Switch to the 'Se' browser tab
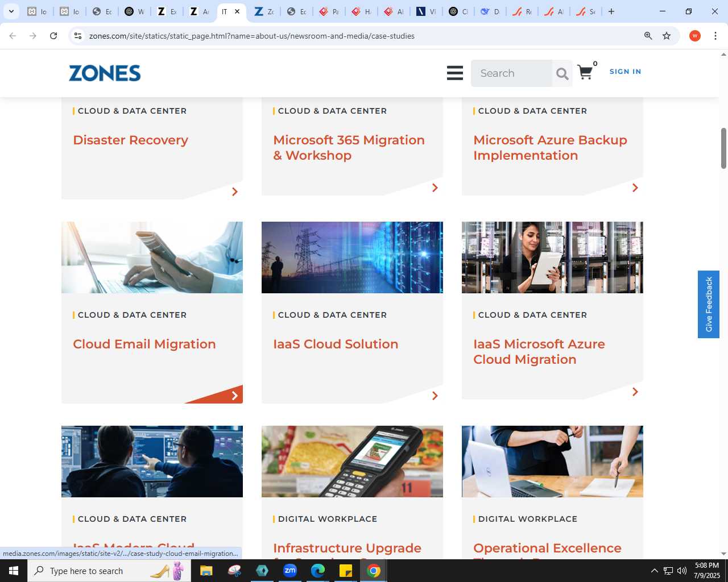Image resolution: width=728 pixels, height=582 pixels. point(586,11)
